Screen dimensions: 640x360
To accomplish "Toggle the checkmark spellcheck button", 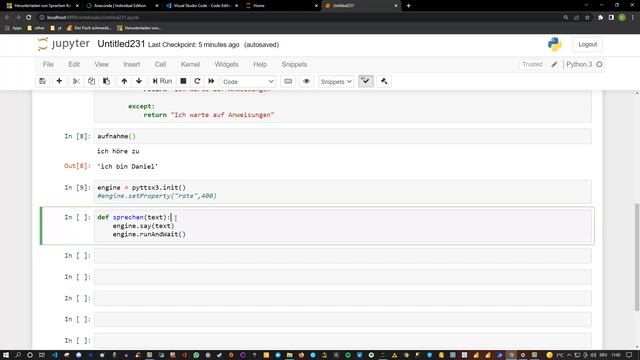I will point(366,81).
